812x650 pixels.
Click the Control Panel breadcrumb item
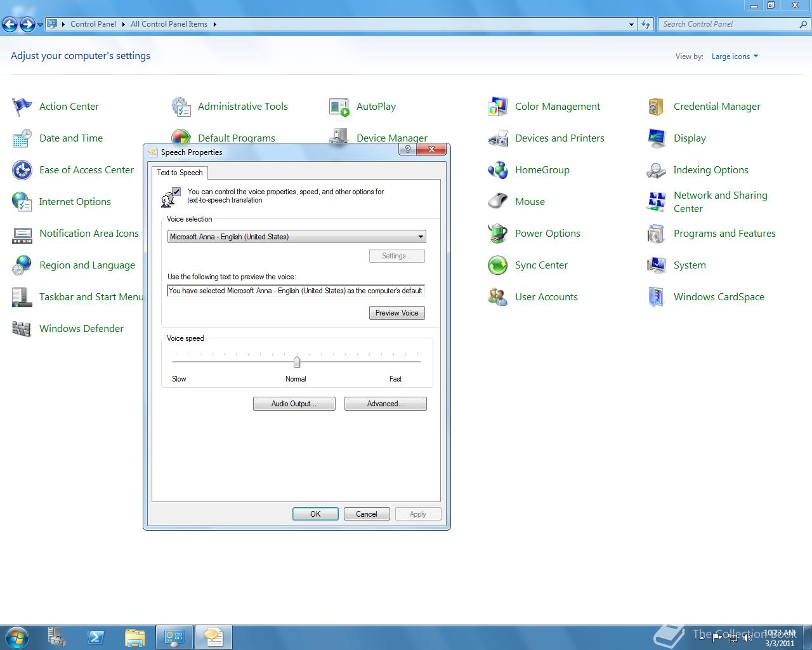[93, 24]
